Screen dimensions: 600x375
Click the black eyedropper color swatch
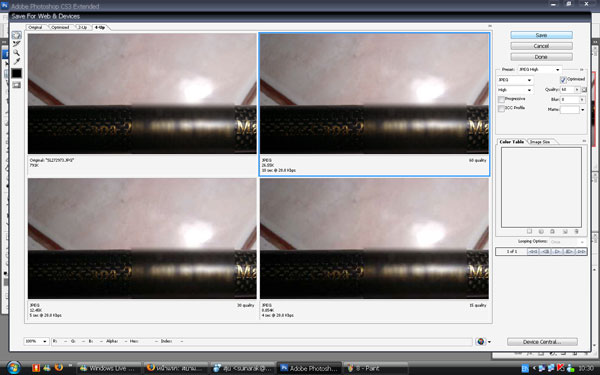(x=16, y=73)
